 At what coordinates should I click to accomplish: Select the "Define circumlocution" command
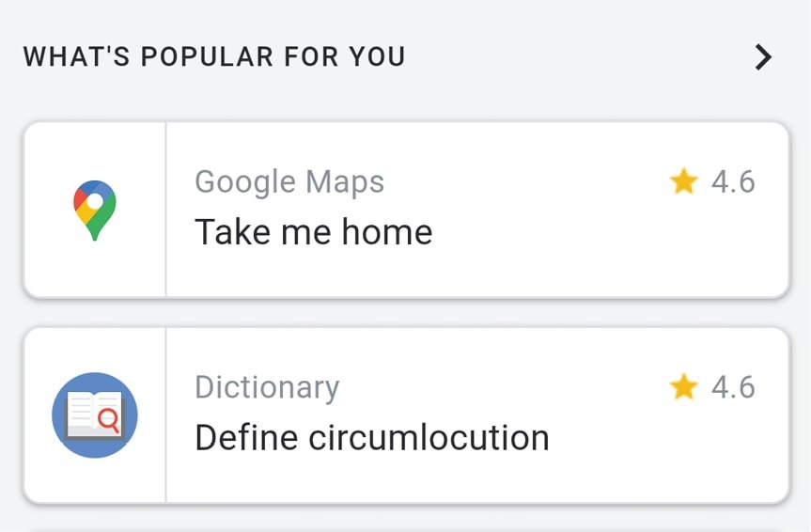click(x=371, y=437)
